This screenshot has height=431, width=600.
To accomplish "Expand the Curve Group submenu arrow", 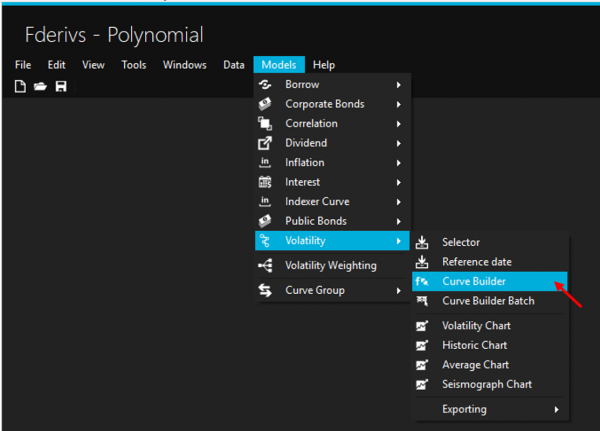I will [399, 291].
